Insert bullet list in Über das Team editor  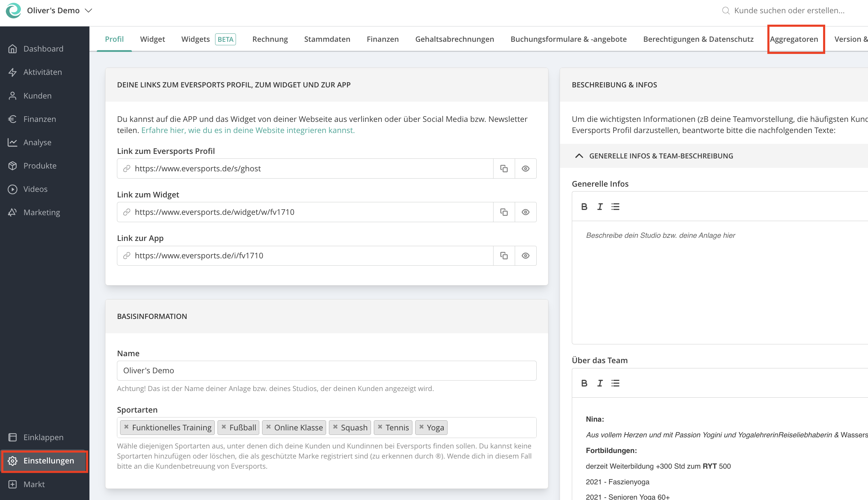coord(615,383)
